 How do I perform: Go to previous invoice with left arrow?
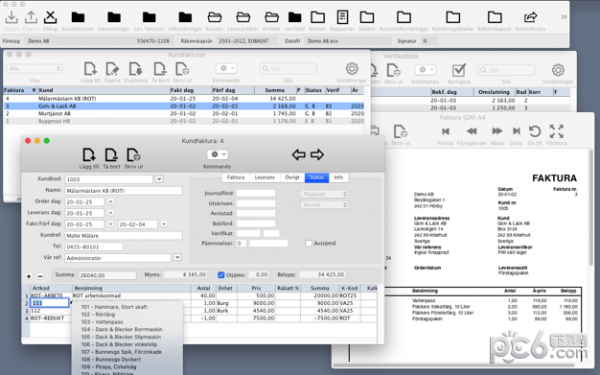click(298, 155)
